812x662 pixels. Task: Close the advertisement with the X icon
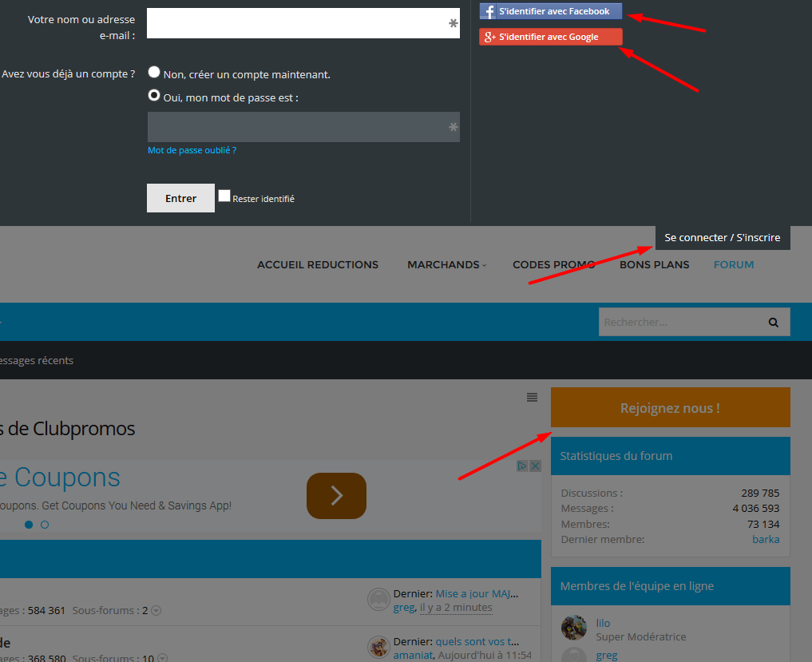coord(536,466)
